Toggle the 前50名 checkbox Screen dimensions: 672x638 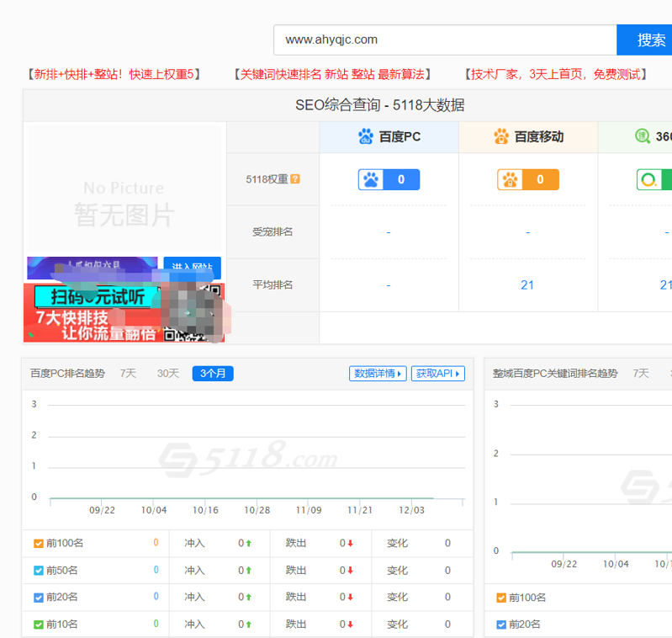[x=39, y=571]
